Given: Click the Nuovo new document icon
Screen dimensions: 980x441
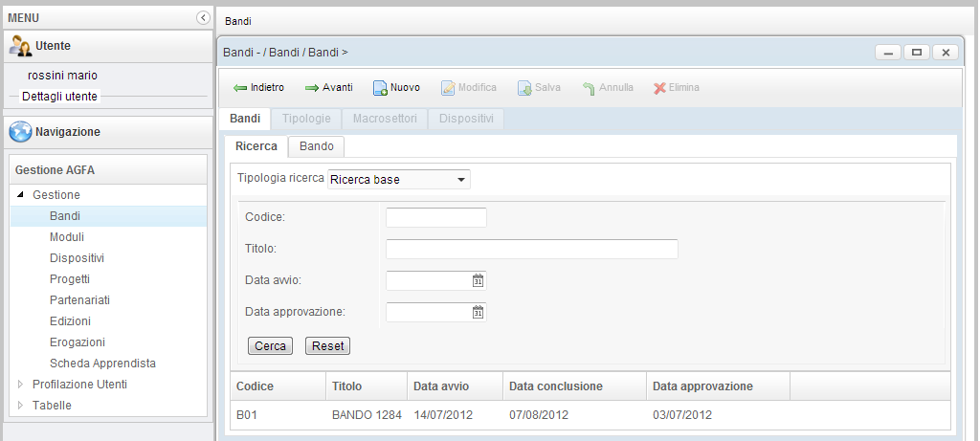Looking at the screenshot, I should [x=380, y=88].
